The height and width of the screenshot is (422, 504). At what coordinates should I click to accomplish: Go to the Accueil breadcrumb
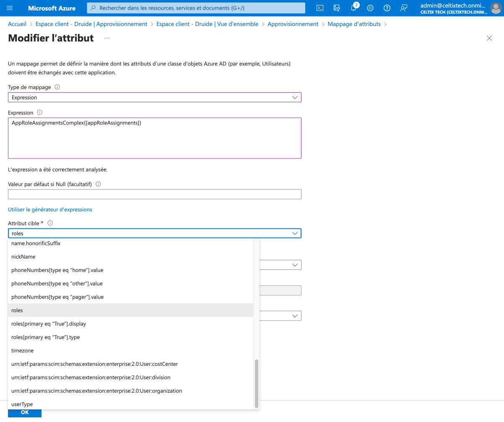click(x=17, y=24)
